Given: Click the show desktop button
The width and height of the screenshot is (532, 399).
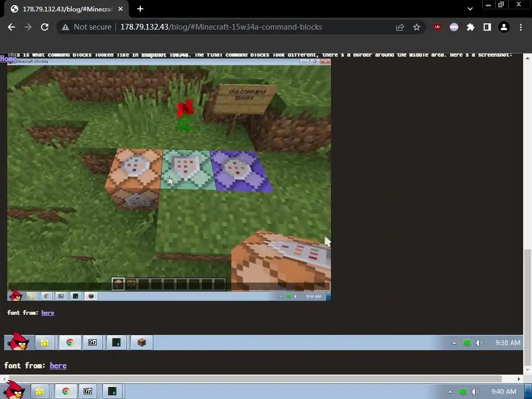Looking at the screenshot, I should [x=528, y=392].
